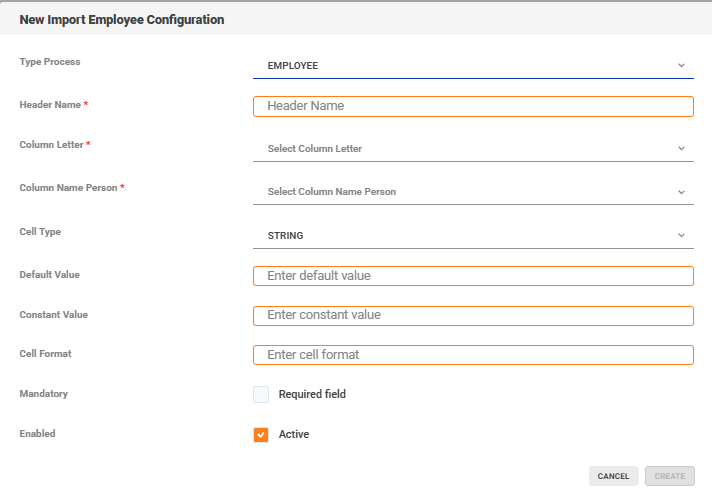Click the Column Name Person chevron icon
Viewport: 712px width, 495px height.
click(681, 192)
